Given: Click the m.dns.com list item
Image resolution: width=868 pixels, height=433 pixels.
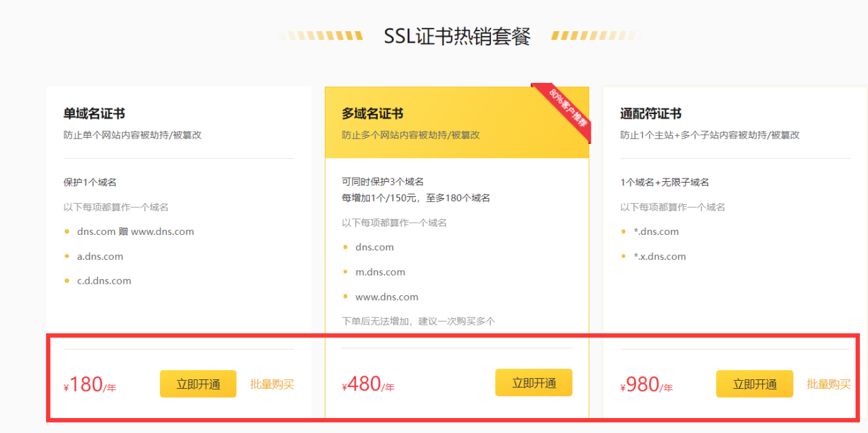Looking at the screenshot, I should pyautogui.click(x=380, y=272).
